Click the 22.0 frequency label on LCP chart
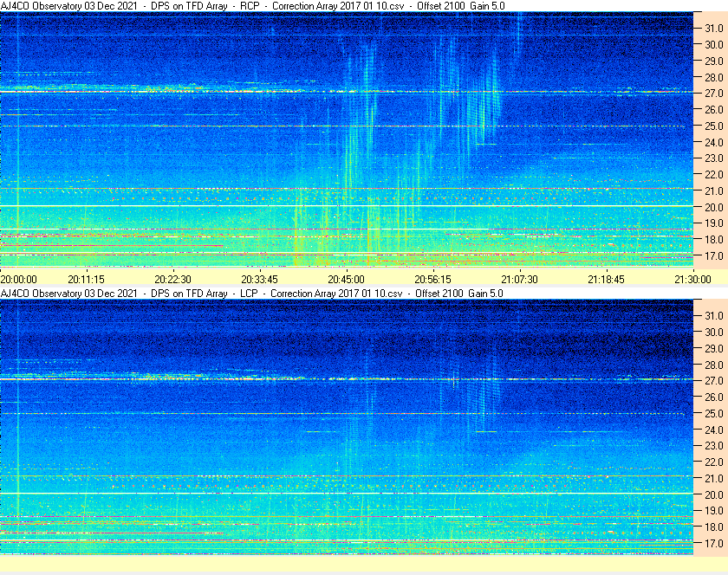This screenshot has height=575, width=728. (x=714, y=462)
